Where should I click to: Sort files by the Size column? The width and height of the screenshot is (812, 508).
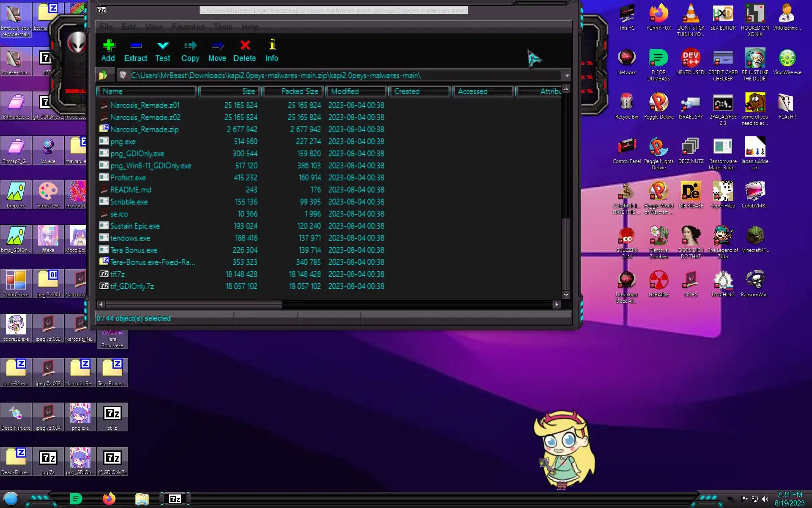click(x=230, y=91)
